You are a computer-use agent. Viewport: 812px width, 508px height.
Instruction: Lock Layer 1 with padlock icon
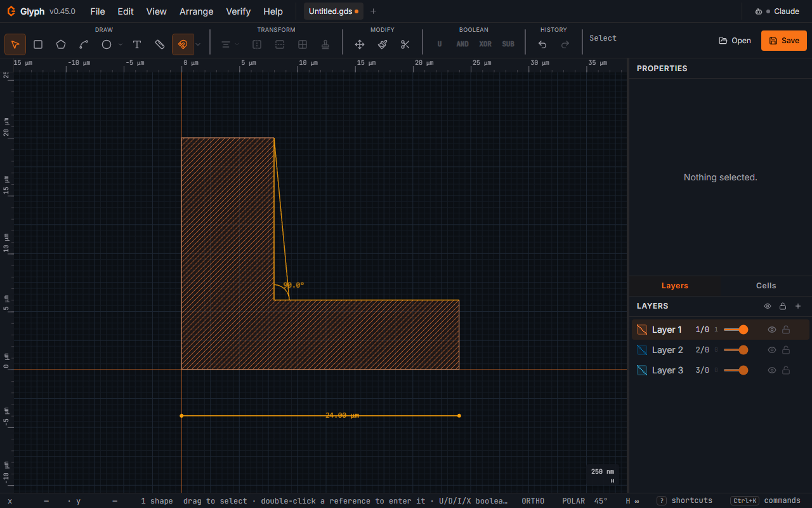tap(786, 330)
